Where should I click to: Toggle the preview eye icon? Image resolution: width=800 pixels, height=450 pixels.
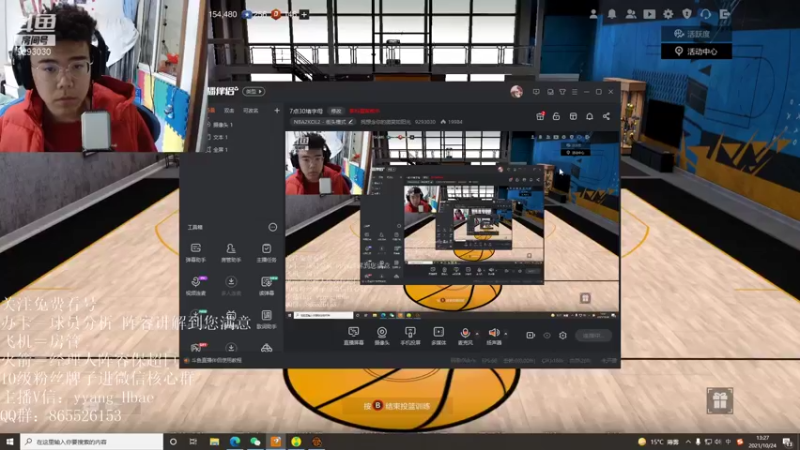[547, 335]
